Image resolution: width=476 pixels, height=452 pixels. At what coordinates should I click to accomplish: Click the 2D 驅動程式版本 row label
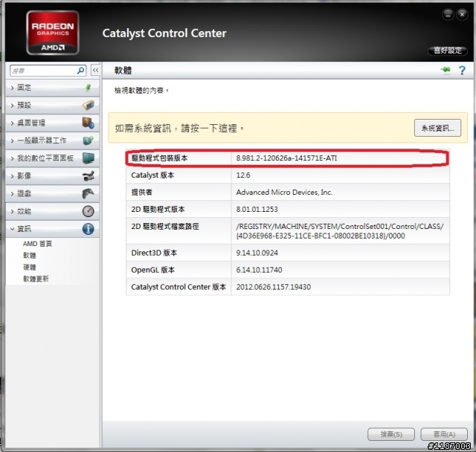[158, 209]
